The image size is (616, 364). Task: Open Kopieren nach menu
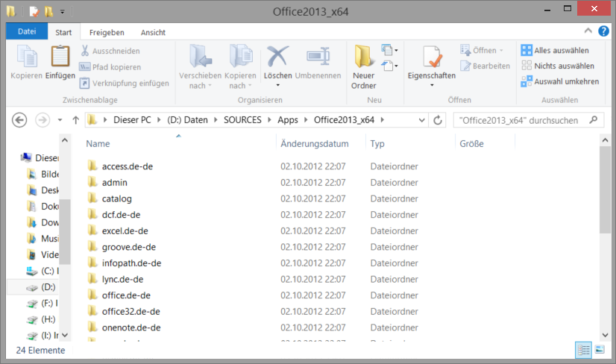coord(240,67)
